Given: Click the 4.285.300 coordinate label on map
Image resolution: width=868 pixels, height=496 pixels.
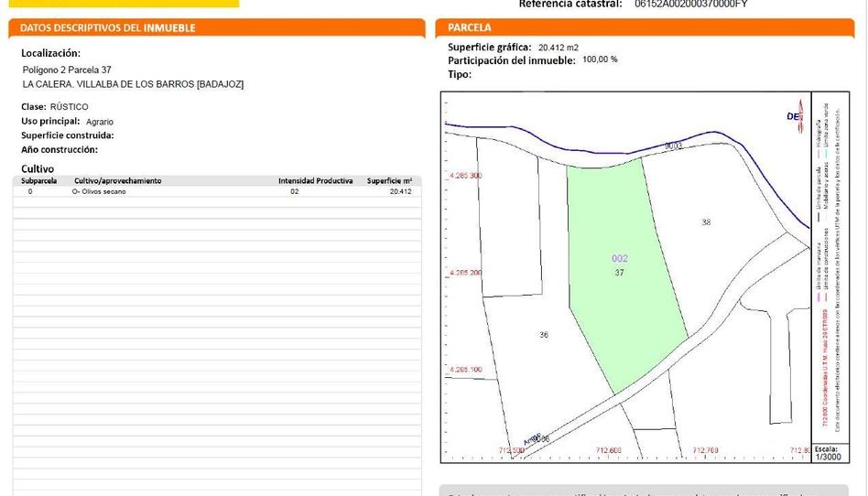Looking at the screenshot, I should coord(465,175).
